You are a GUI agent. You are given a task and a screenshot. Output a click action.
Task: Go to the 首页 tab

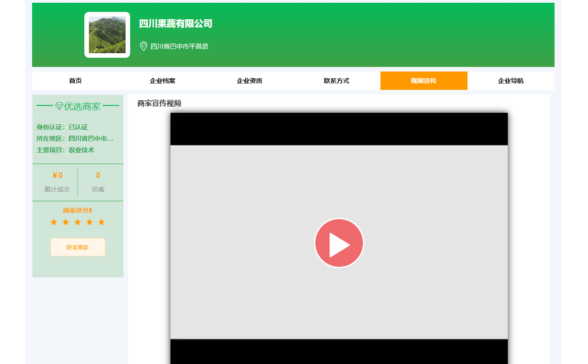pos(75,81)
